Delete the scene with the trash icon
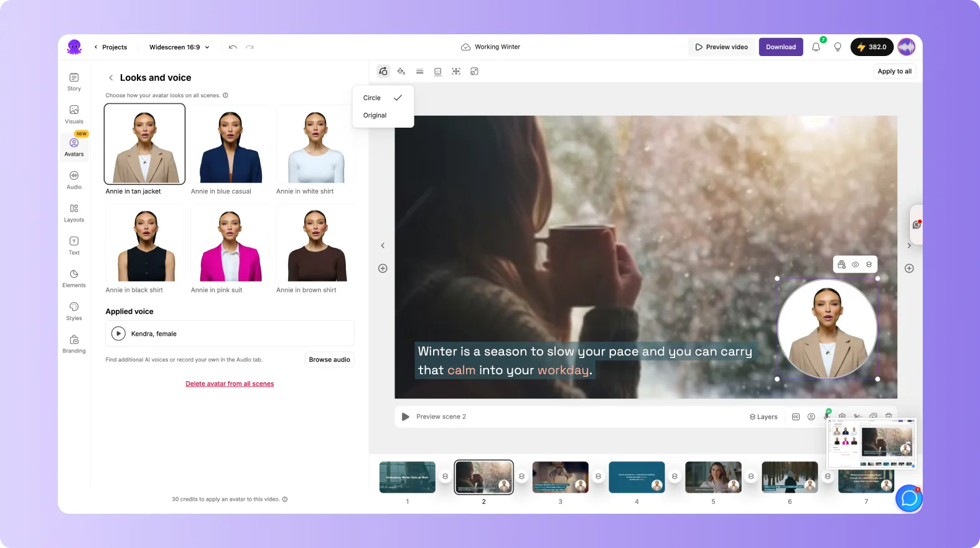The height and width of the screenshot is (548, 980). 889,415
